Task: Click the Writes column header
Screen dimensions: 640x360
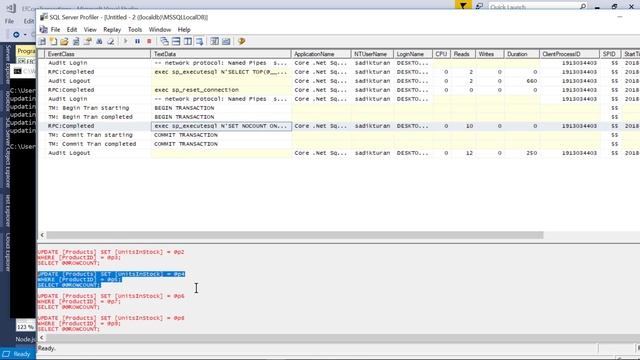Action: [x=490, y=54]
